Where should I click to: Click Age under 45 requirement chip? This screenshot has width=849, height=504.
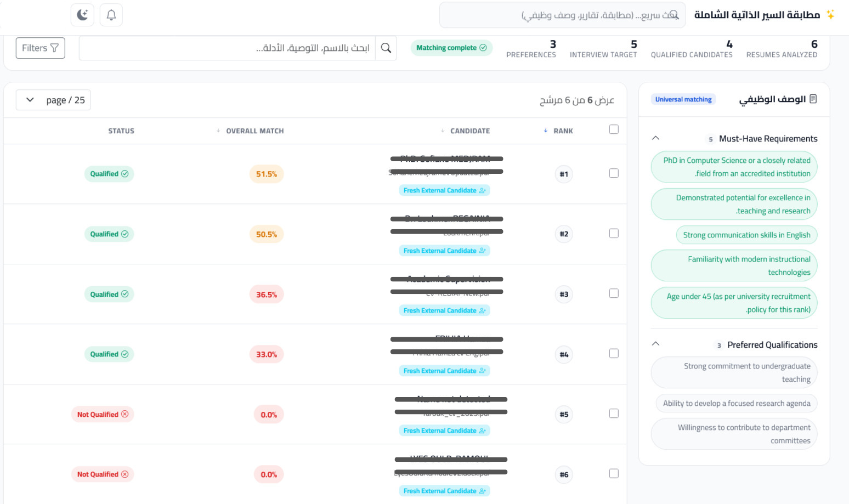[x=734, y=303]
